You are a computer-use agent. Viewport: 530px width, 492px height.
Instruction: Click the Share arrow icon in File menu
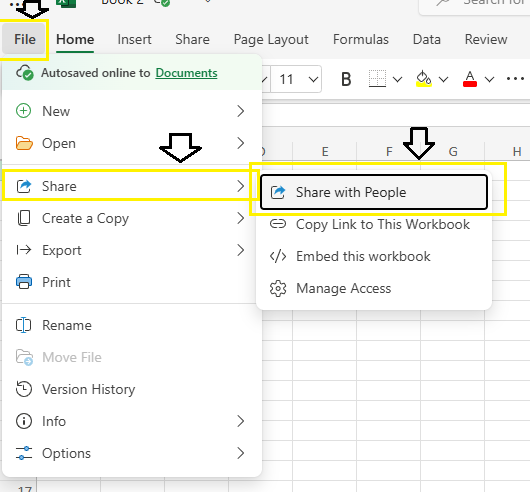[24, 186]
